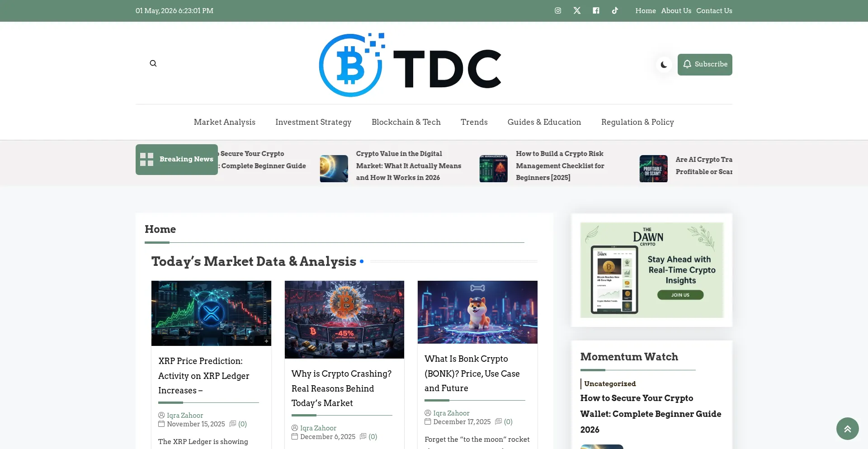Click Why is Crypto Crashing article image
Image resolution: width=868 pixels, height=449 pixels.
[x=344, y=320]
